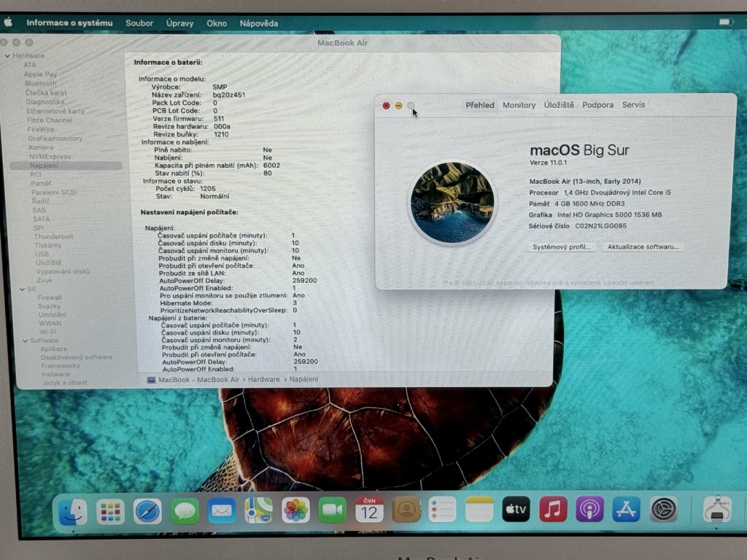Open Contacts app in the Dock
This screenshot has width=747, height=560.
coord(406,510)
